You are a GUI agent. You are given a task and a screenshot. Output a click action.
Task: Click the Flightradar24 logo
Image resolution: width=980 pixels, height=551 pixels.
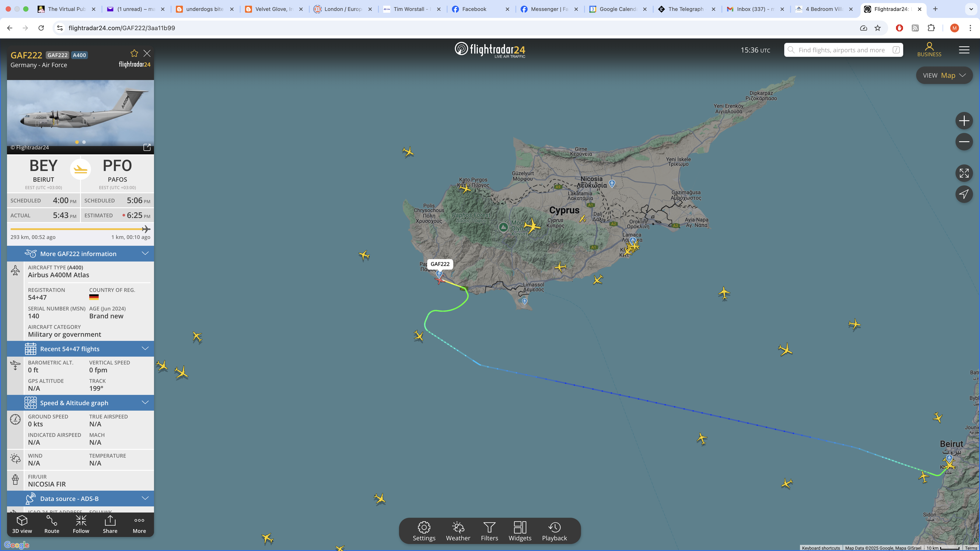[x=490, y=50]
